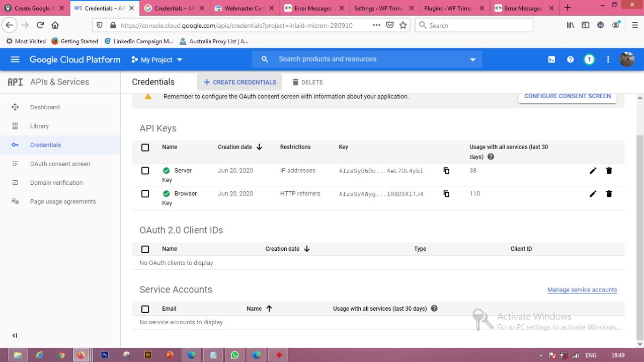
Task: Delete the Server Key trash icon
Action: (609, 171)
